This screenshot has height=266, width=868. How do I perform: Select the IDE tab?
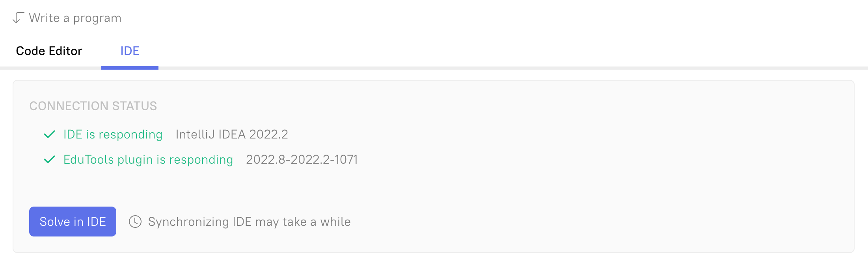click(x=130, y=51)
